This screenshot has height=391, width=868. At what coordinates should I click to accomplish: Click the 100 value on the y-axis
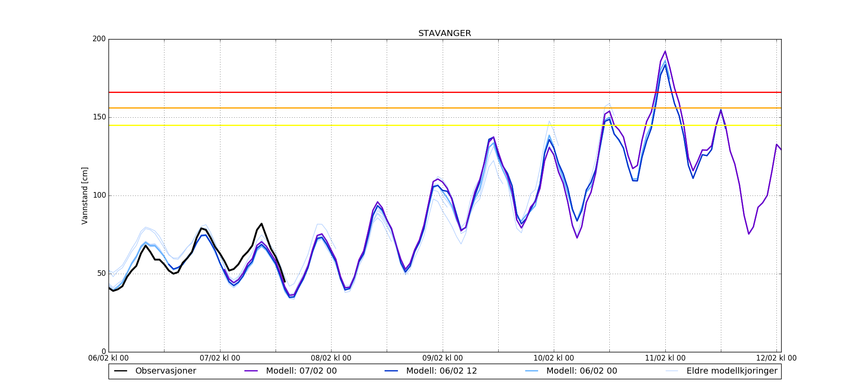pyautogui.click(x=99, y=195)
